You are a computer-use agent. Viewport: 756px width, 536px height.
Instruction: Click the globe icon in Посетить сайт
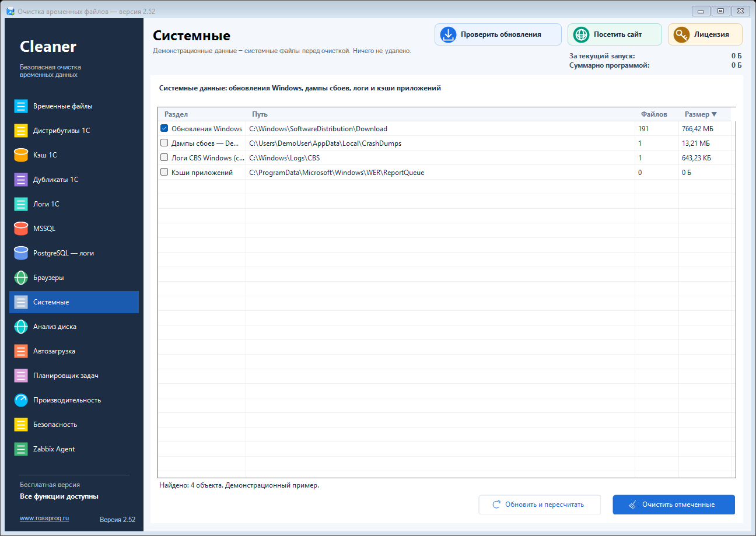[x=581, y=34]
